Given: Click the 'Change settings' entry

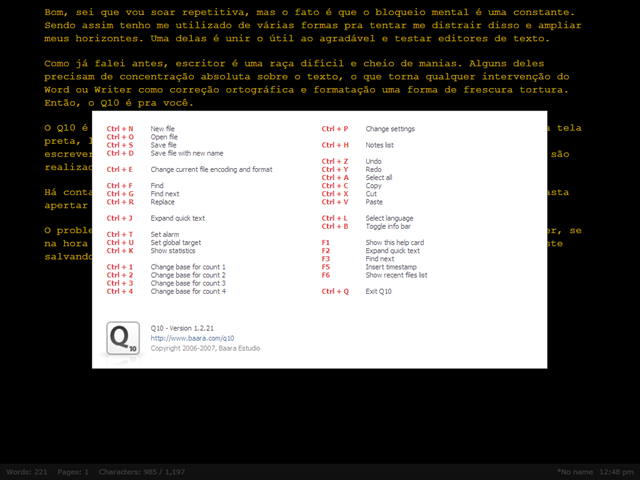Looking at the screenshot, I should point(390,129).
